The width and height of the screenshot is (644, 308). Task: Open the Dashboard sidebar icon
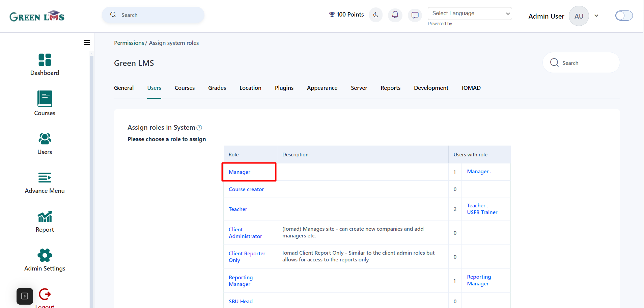(45, 60)
